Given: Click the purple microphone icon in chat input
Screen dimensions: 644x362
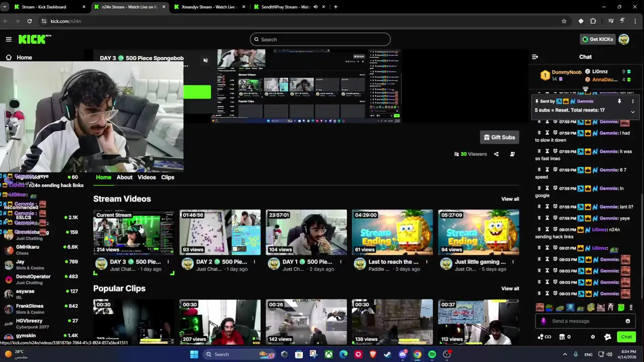Looking at the screenshot, I should pos(543,321).
